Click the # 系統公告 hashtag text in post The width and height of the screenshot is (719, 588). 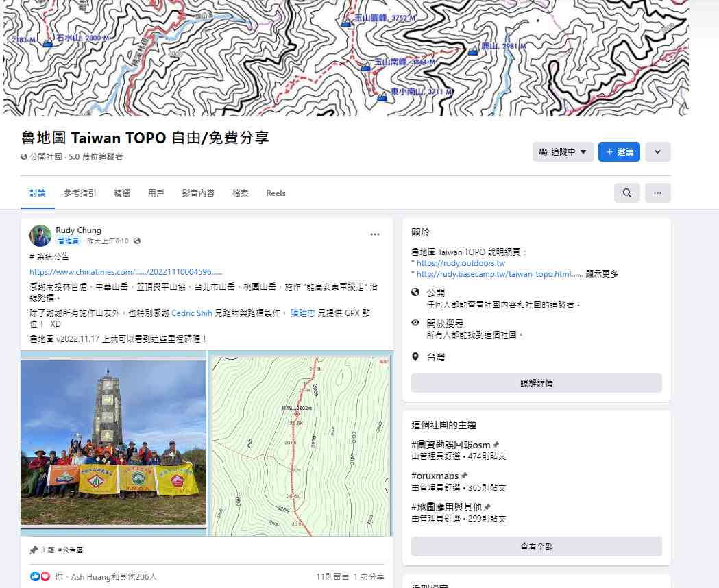[x=49, y=256]
